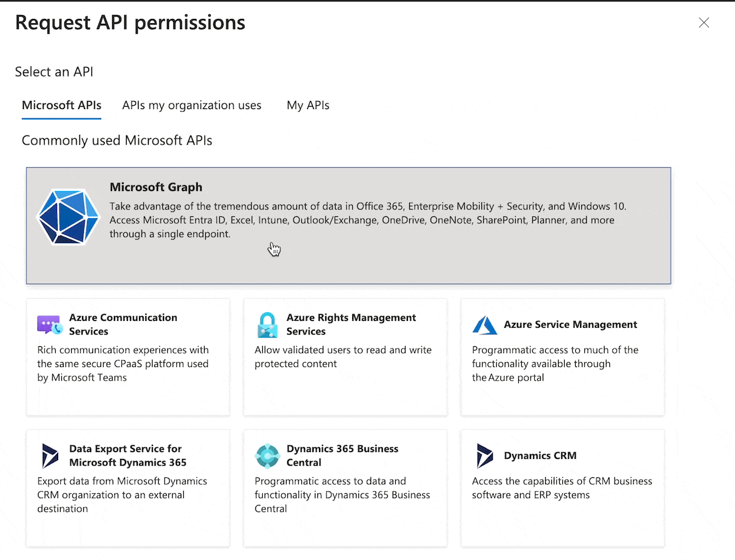Click the Azure Communication Services chat icon
The image size is (735, 560).
click(50, 325)
